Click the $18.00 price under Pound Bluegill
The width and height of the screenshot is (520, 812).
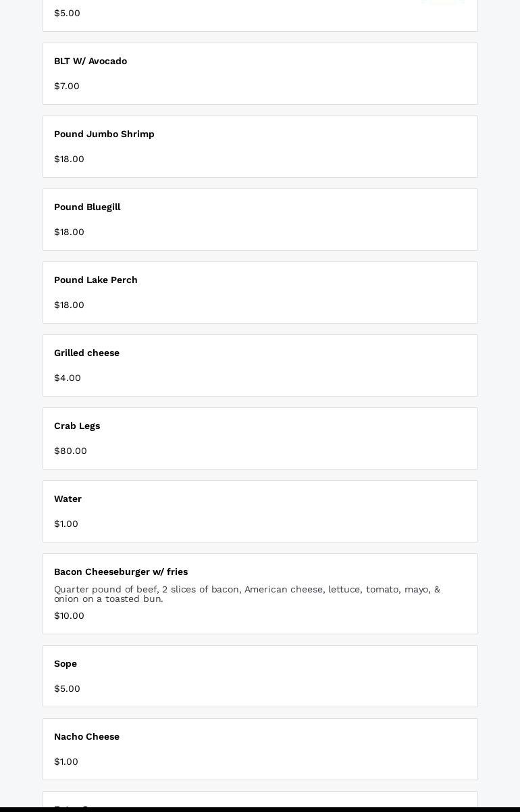[69, 232]
